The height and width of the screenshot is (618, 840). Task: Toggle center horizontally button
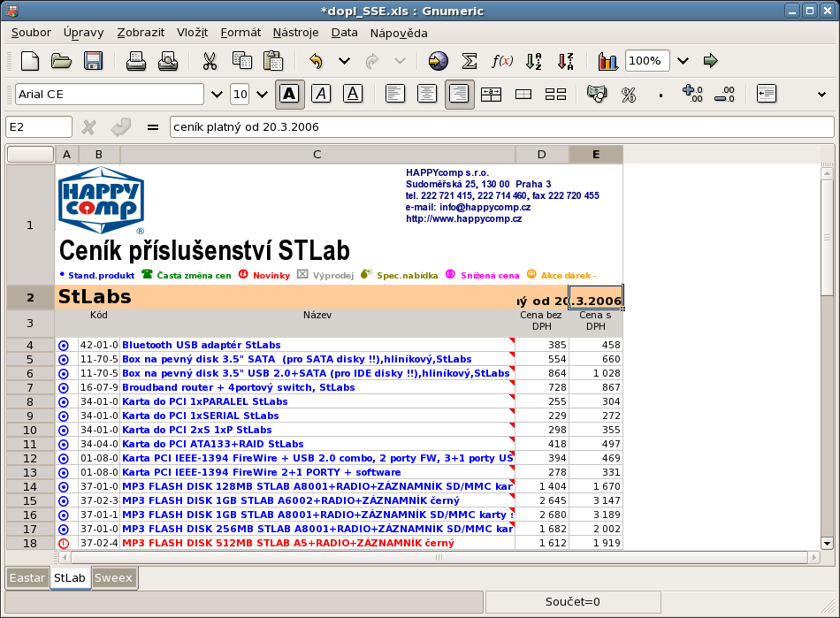(427, 95)
